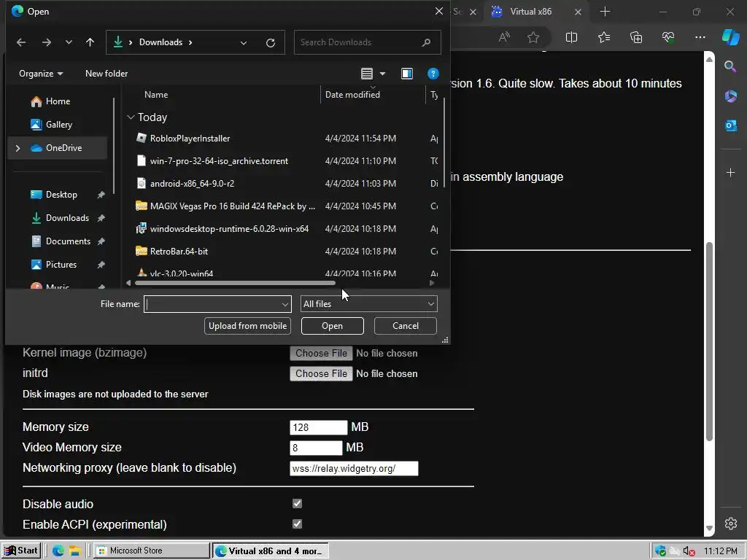Choose File for initrd

pyautogui.click(x=321, y=374)
